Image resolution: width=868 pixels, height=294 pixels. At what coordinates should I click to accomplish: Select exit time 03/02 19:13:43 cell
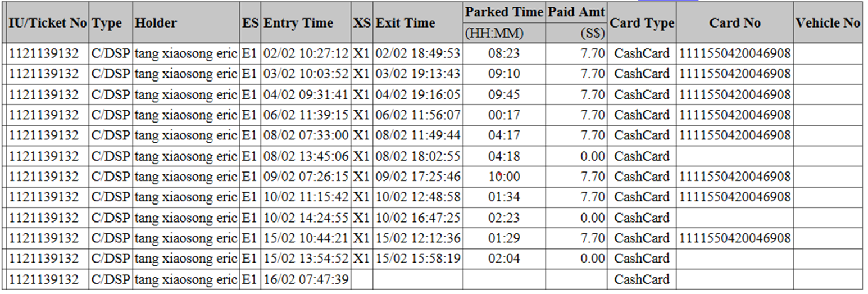[x=418, y=74]
